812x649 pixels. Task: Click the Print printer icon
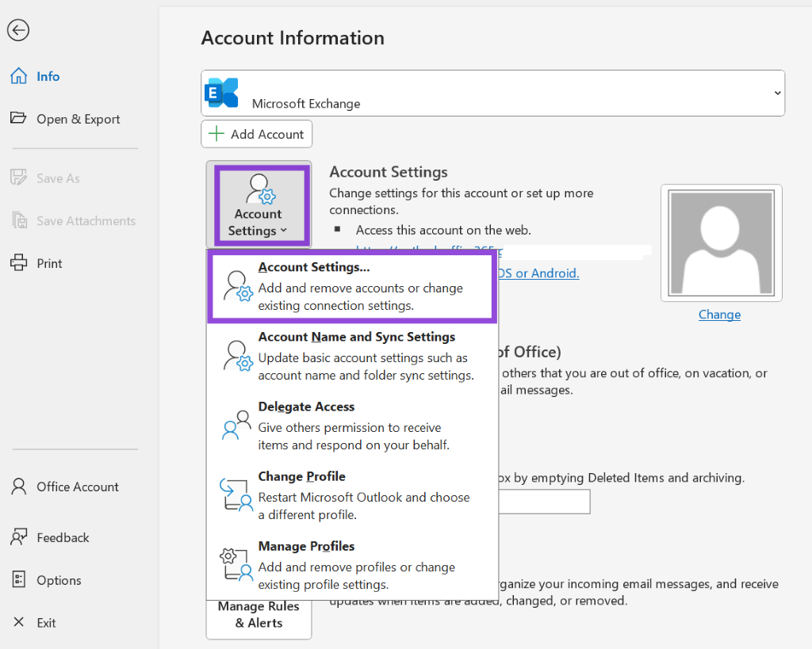(x=19, y=262)
